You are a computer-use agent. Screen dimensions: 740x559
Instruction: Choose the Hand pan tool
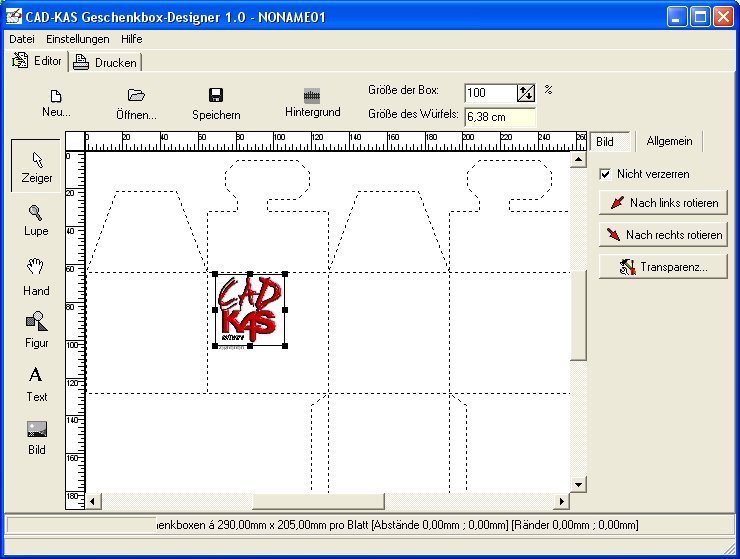click(36, 276)
